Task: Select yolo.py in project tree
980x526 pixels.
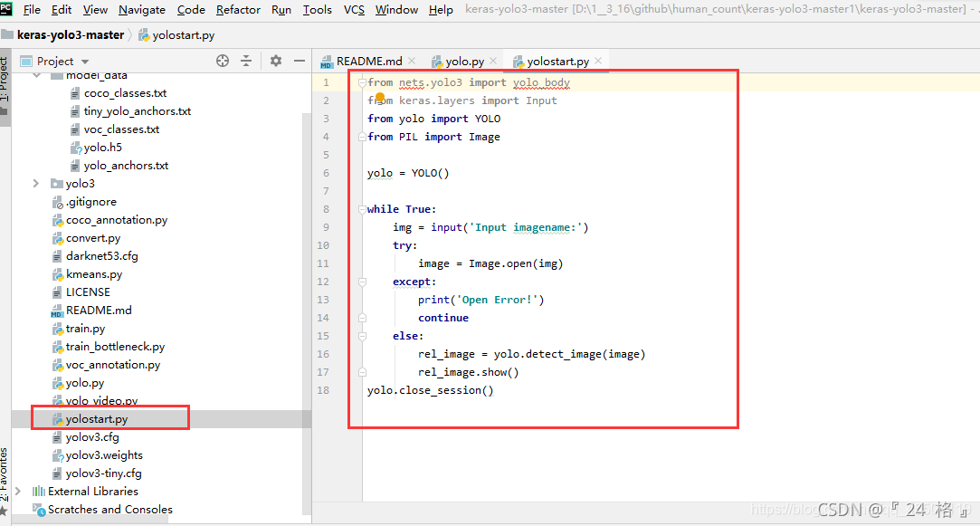Action: tap(85, 383)
